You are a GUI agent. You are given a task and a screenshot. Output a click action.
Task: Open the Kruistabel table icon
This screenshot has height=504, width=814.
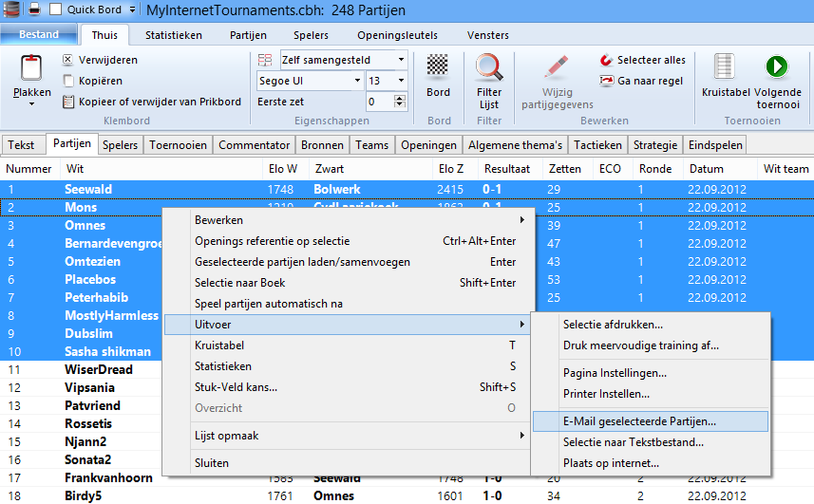[x=724, y=66]
